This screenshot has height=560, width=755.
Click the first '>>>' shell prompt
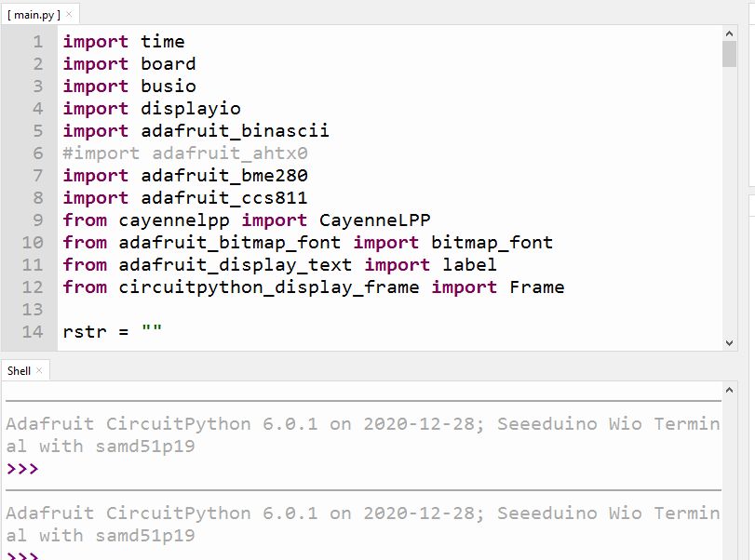[x=22, y=469]
